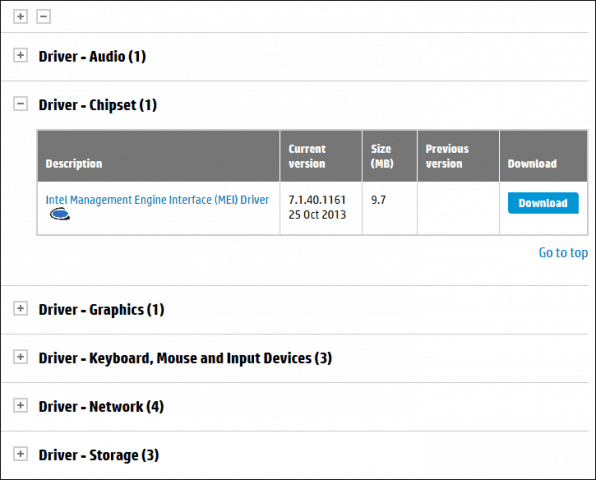Expand Keyboard, Mouse and Input Devices drivers

point(21,357)
